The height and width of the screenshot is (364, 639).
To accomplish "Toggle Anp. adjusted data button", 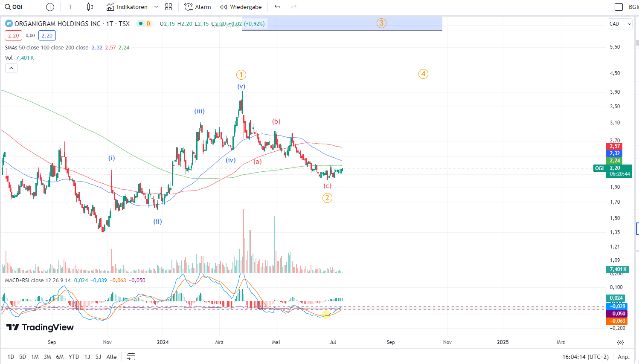I will coord(624,357).
